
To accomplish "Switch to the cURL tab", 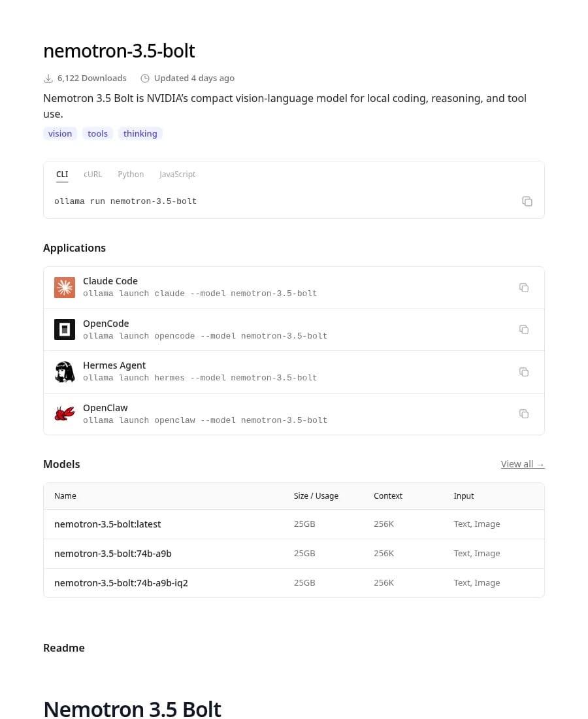I will click(93, 175).
